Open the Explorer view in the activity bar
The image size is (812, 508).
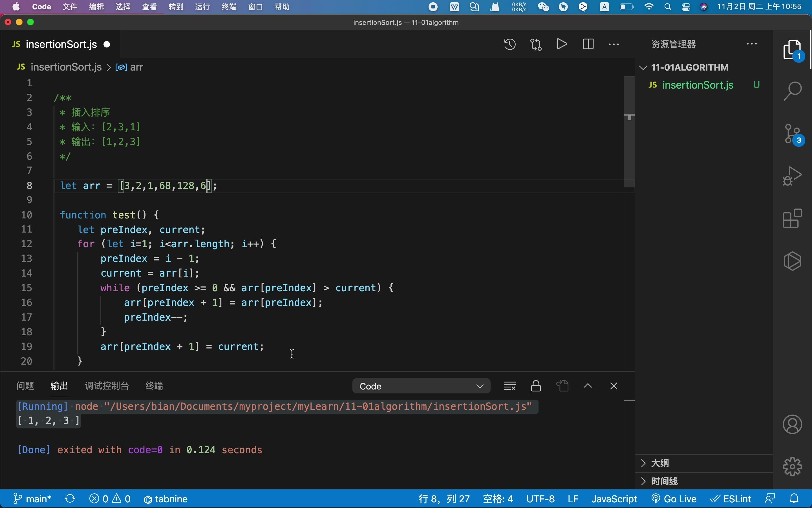(793, 50)
